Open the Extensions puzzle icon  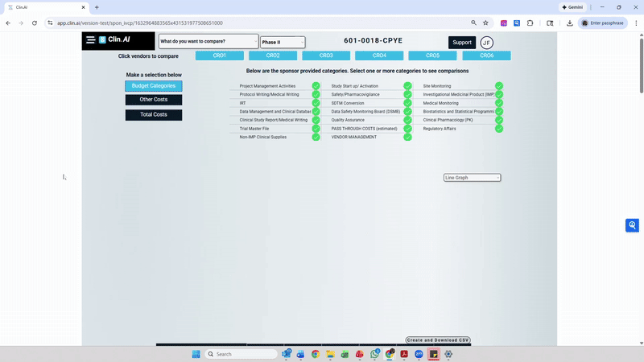click(x=530, y=23)
